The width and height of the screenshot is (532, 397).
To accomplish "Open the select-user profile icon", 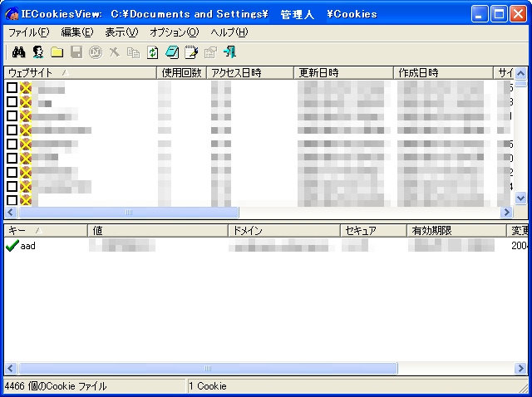I will pos(38,52).
